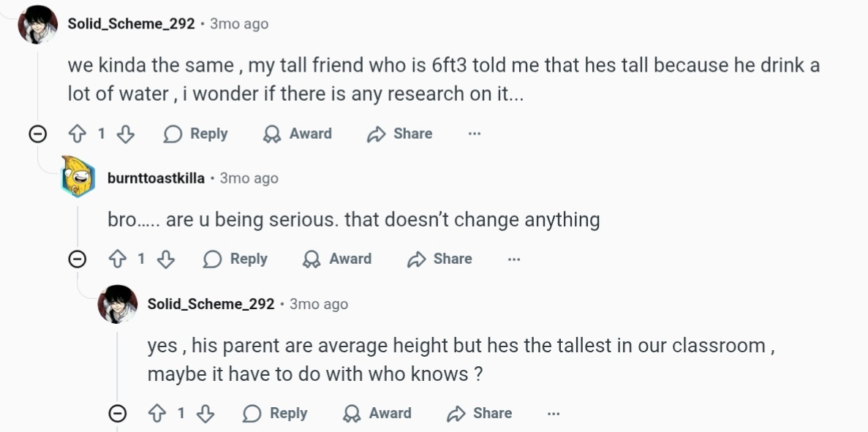Viewport: 868px width, 432px height.
Task: Collapse the top Solid_Scheme_292 comment thread
Action: click(37, 134)
